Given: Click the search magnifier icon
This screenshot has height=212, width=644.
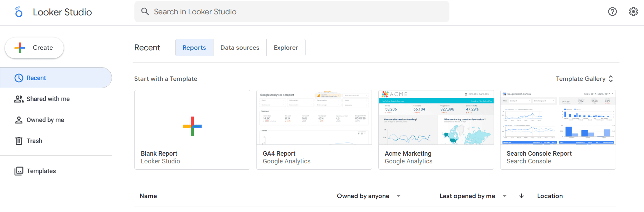Looking at the screenshot, I should point(145,12).
